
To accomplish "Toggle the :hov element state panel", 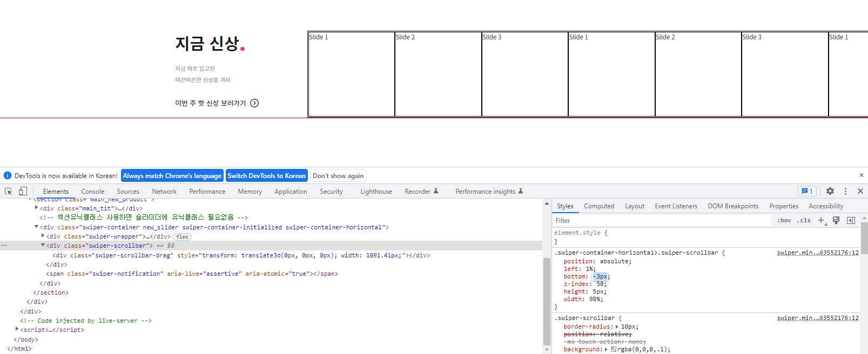I will 784,220.
